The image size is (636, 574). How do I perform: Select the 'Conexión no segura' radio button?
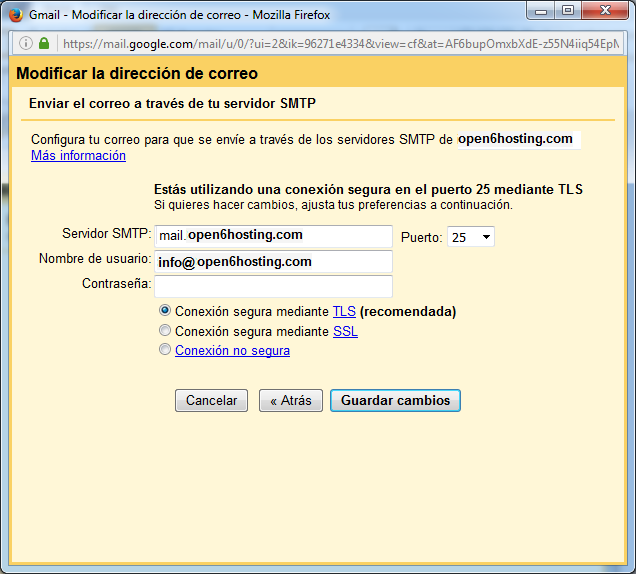click(x=165, y=349)
